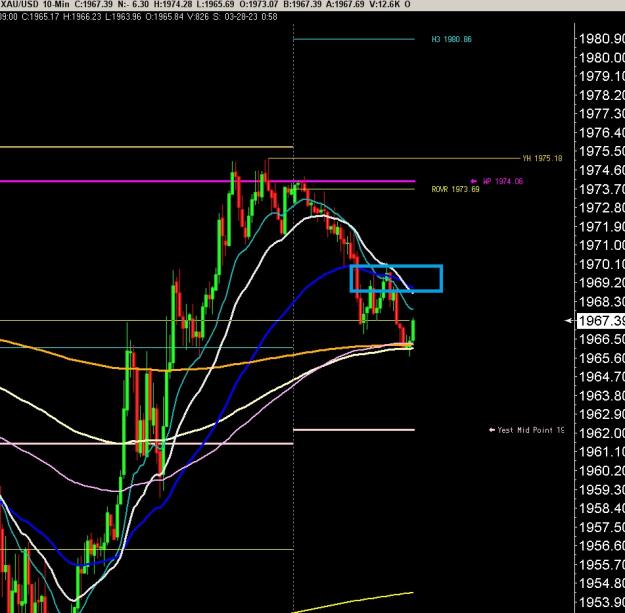The height and width of the screenshot is (613, 625).
Task: Click the 1956.60 price axis label
Action: [x=601, y=546]
